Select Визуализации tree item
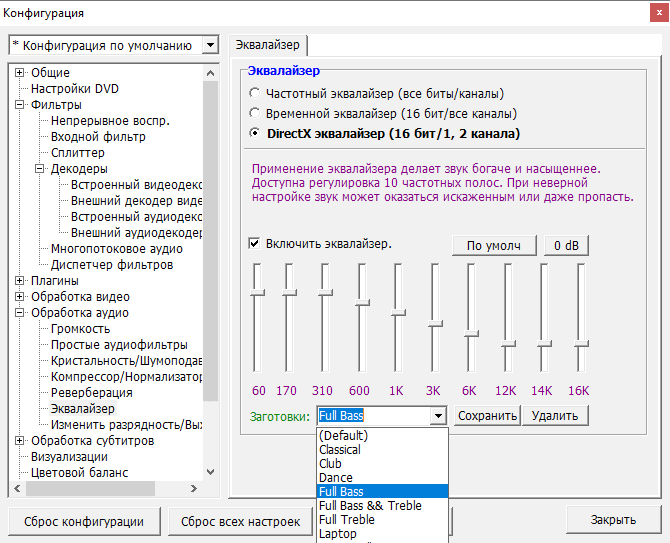The height and width of the screenshot is (543, 670). tap(69, 456)
